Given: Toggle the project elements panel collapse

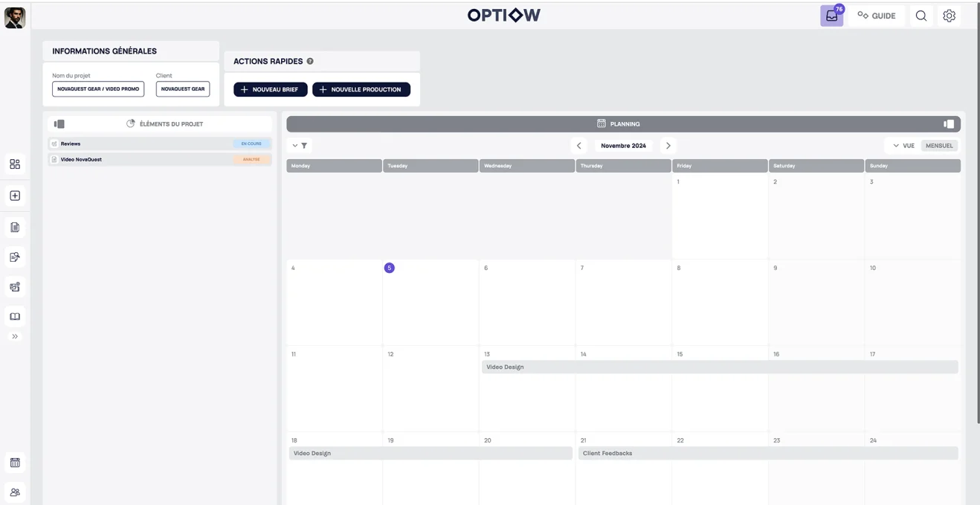Looking at the screenshot, I should pyautogui.click(x=59, y=124).
